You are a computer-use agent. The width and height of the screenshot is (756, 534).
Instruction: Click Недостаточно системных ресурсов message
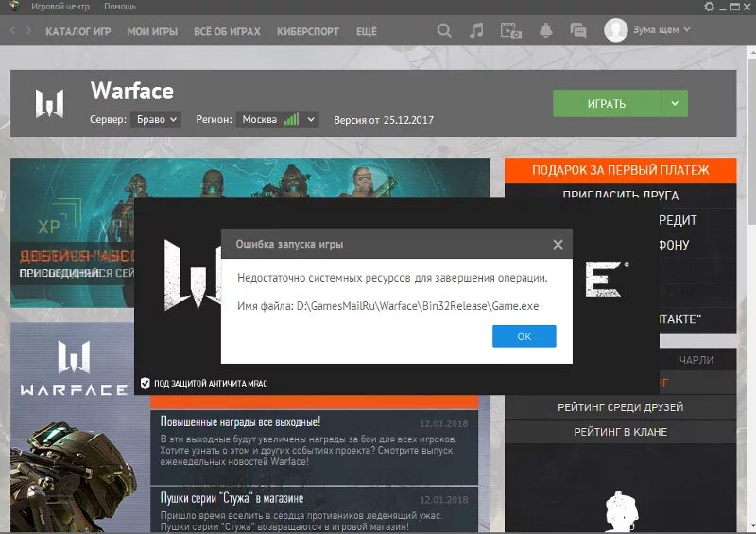(392, 278)
